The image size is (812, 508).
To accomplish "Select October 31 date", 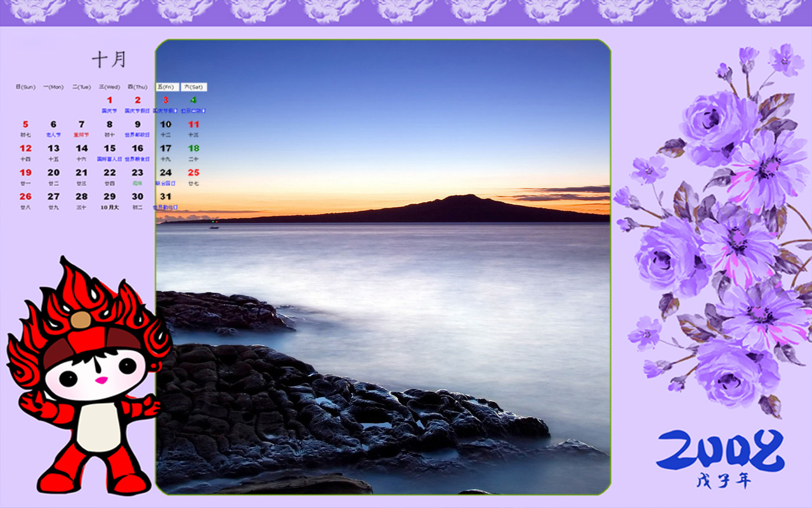I will point(166,197).
